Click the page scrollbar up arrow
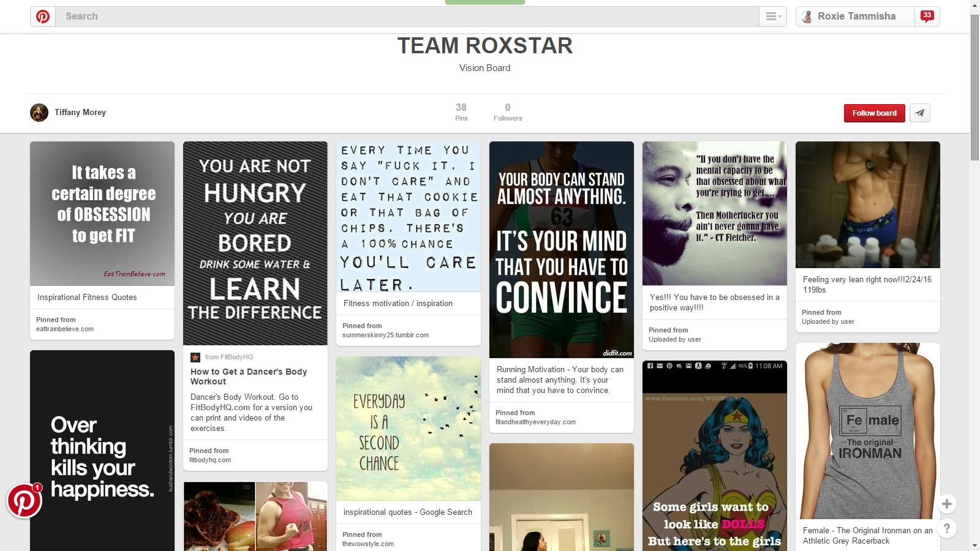This screenshot has width=980, height=551. (975, 5)
